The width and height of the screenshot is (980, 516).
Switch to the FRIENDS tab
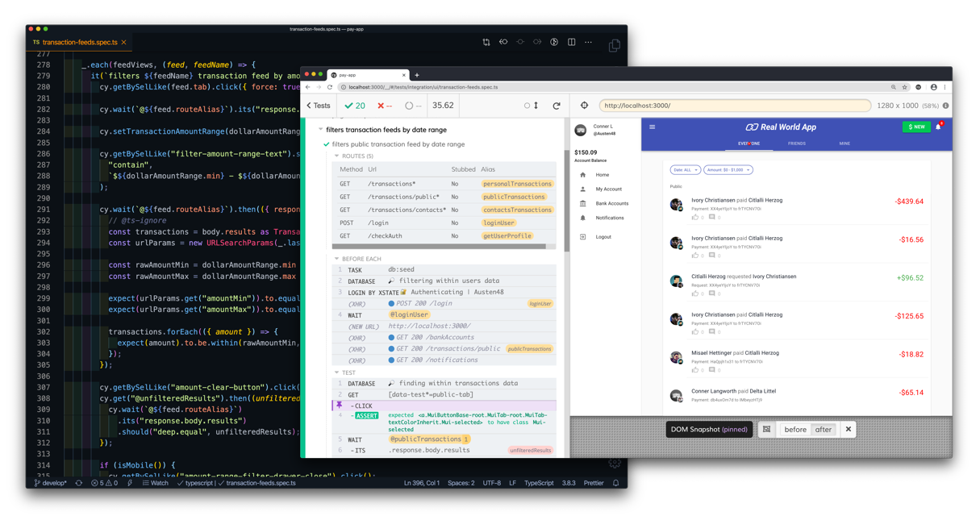[797, 144]
